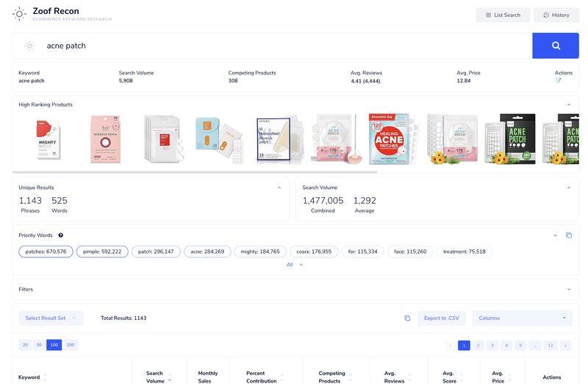The width and height of the screenshot is (588, 384).
Task: Copy priority words using the copy icon
Action: tap(568, 235)
